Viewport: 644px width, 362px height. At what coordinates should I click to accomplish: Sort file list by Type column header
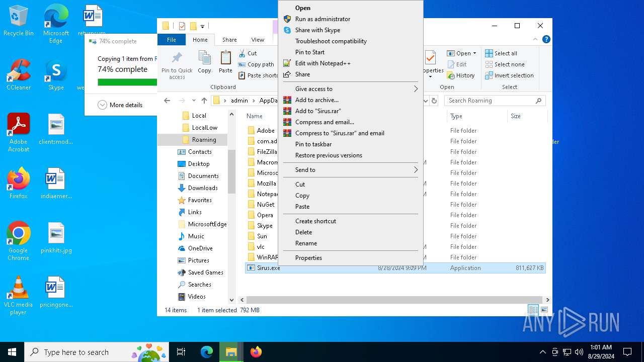click(x=476, y=116)
